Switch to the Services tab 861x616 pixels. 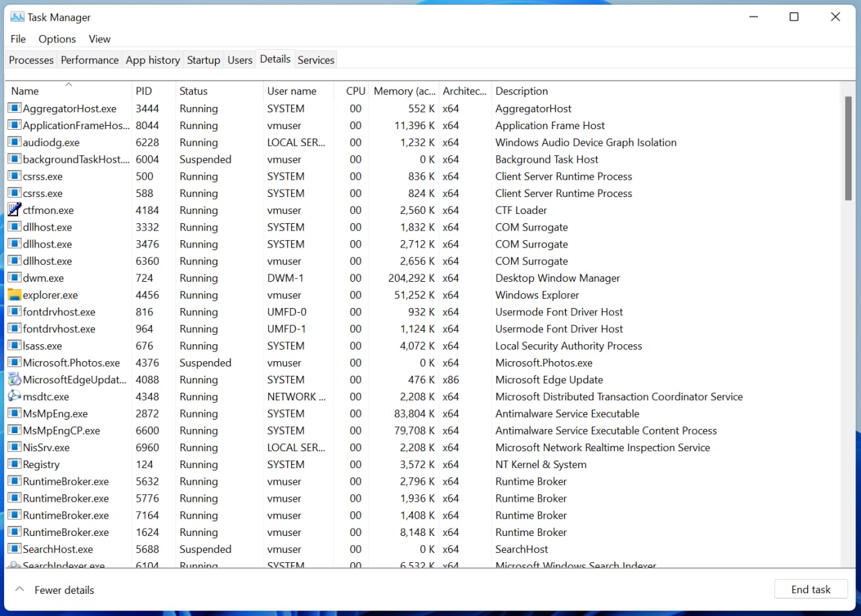(315, 60)
